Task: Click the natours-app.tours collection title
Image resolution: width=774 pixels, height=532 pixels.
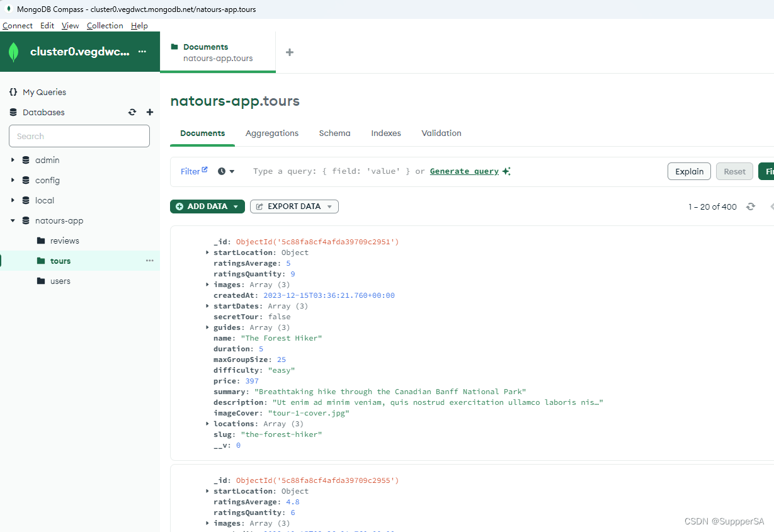Action: tap(235, 101)
